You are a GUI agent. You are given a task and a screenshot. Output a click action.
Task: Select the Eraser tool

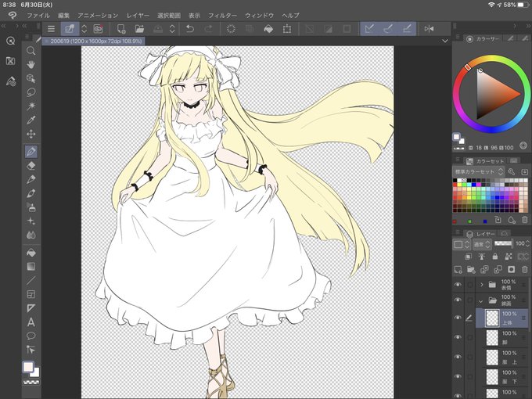(31, 165)
